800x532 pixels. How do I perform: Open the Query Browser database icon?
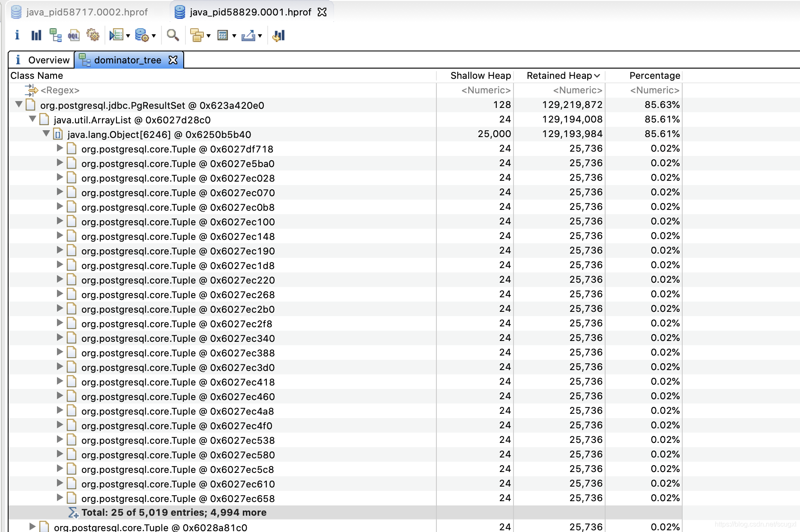(x=142, y=35)
